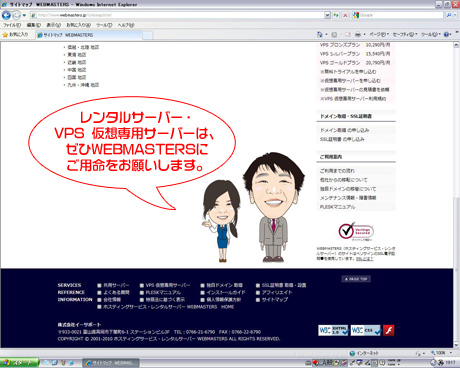Click footer link 個人情報保護方針
Image resolution: width=460 pixels, height=368 pixels.
coord(223,300)
